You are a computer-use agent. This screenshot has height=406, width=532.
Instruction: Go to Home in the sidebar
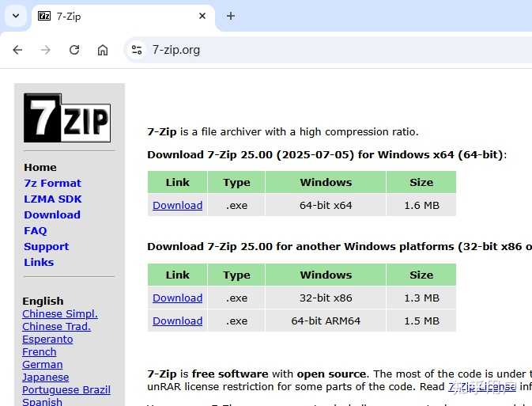coord(40,167)
